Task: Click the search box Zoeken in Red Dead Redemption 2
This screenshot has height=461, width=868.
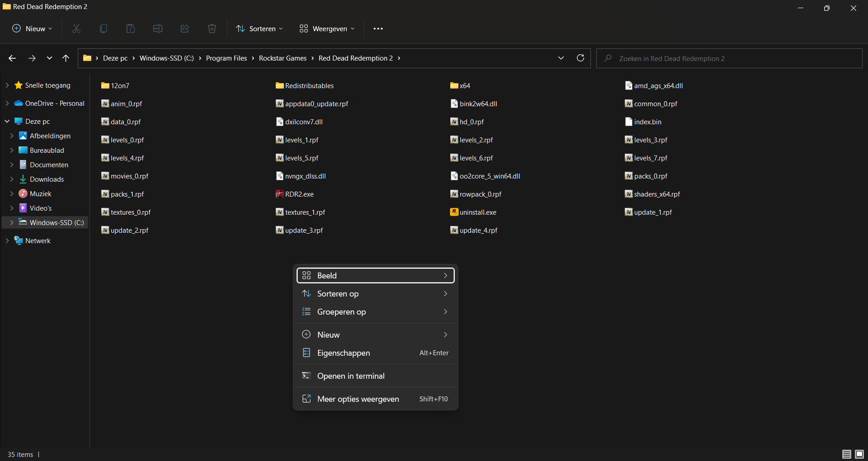Action: [729, 58]
